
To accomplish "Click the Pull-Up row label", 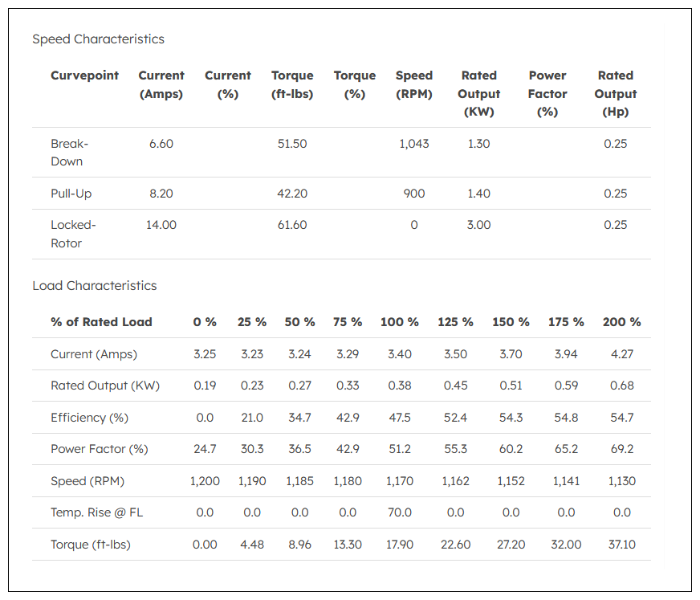I will click(71, 194).
